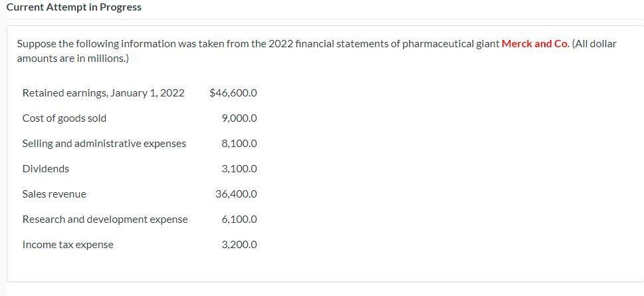
Task: Click the 8,100.0 selling expenses value
Action: [x=239, y=144]
